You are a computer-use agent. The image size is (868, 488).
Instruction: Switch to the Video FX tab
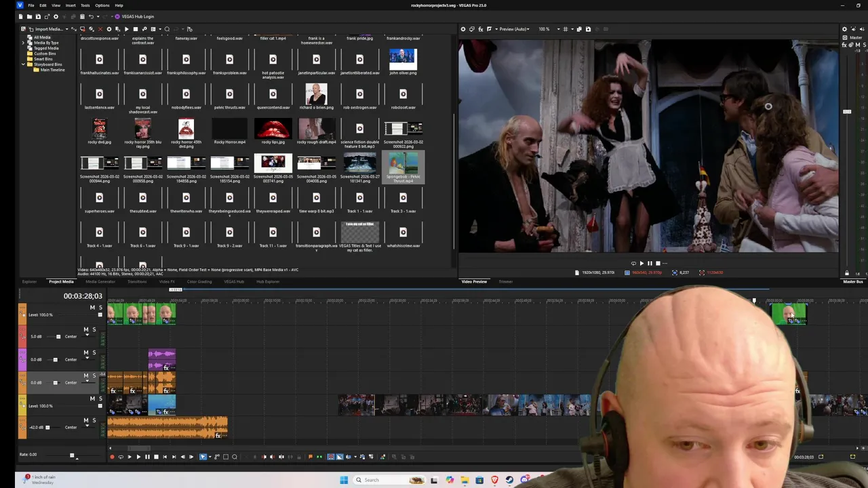(x=167, y=282)
